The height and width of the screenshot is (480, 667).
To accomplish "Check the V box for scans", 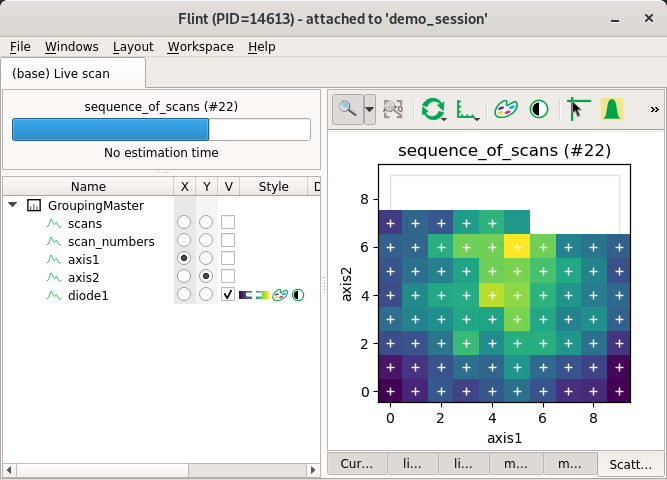I will point(228,222).
